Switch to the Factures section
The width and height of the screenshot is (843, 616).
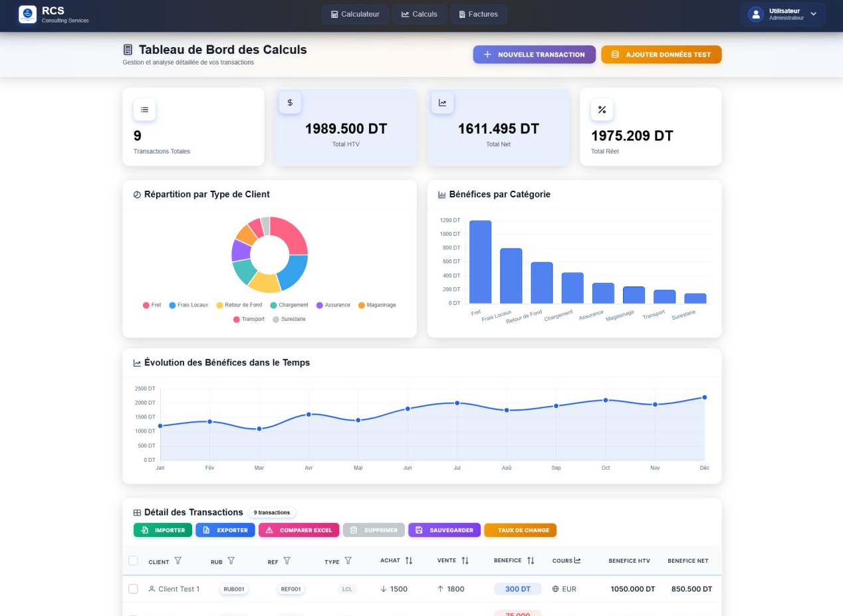(478, 14)
